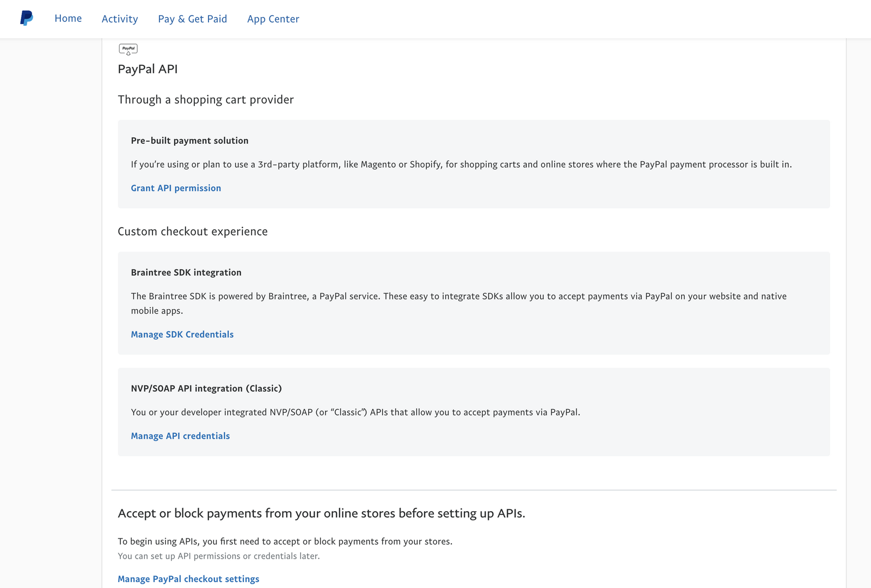Click the 'Through a shopping cart provider' heading
871x588 pixels.
coord(206,100)
